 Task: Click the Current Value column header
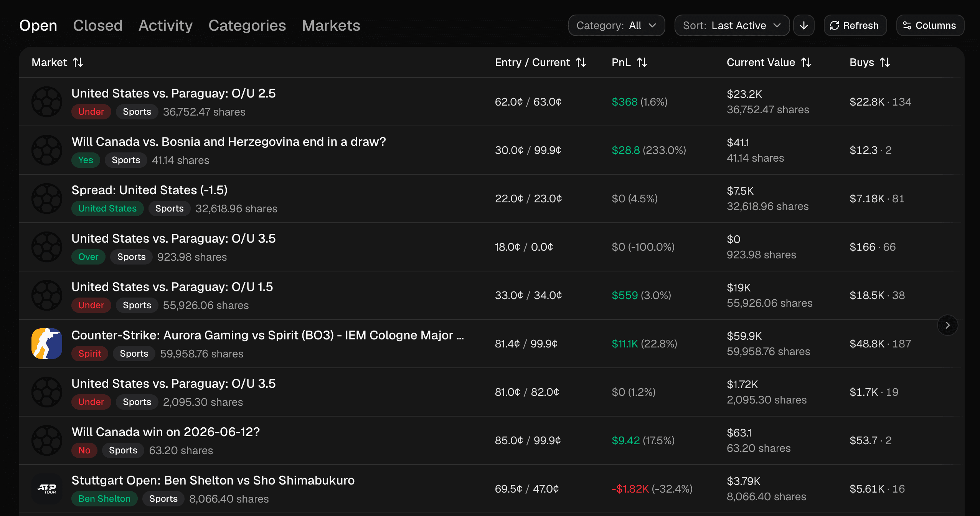(769, 62)
